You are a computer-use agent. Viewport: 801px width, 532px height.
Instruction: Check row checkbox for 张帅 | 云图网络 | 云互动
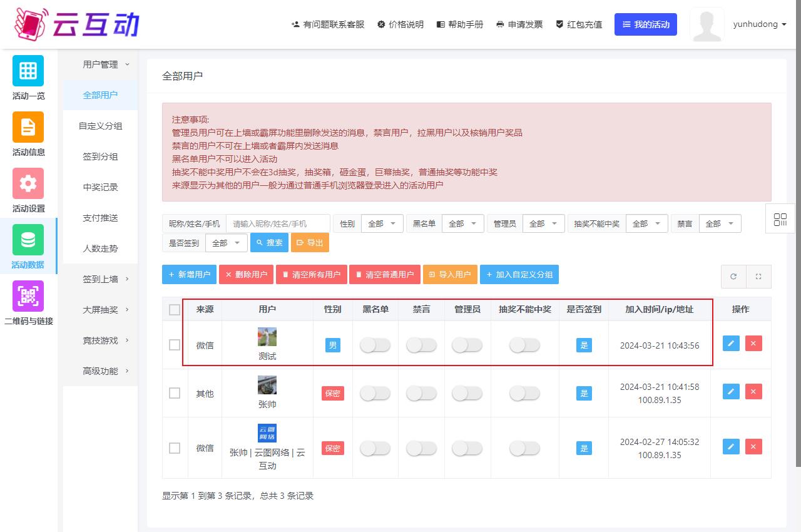coord(175,448)
